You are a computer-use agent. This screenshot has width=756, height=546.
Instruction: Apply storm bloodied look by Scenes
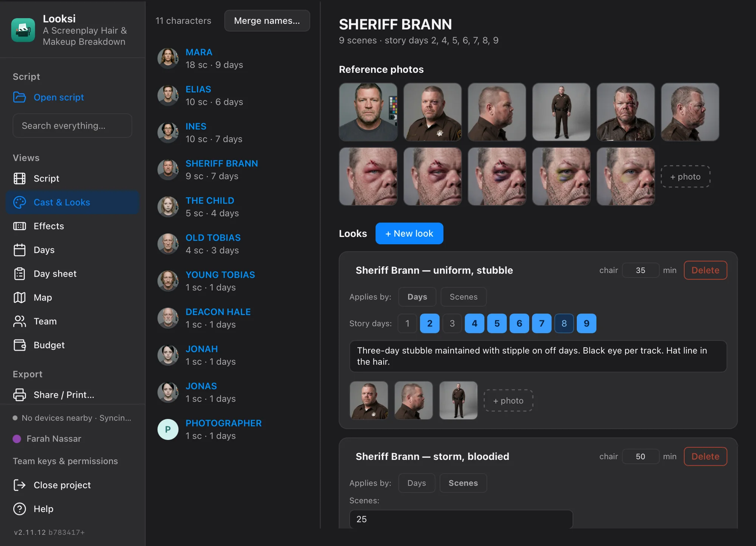point(463,483)
